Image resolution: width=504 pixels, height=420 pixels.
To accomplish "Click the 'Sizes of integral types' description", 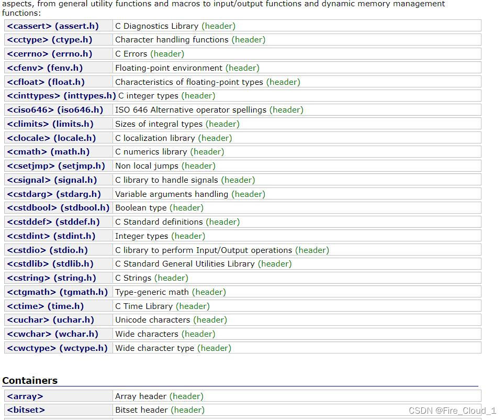I will pos(159,124).
